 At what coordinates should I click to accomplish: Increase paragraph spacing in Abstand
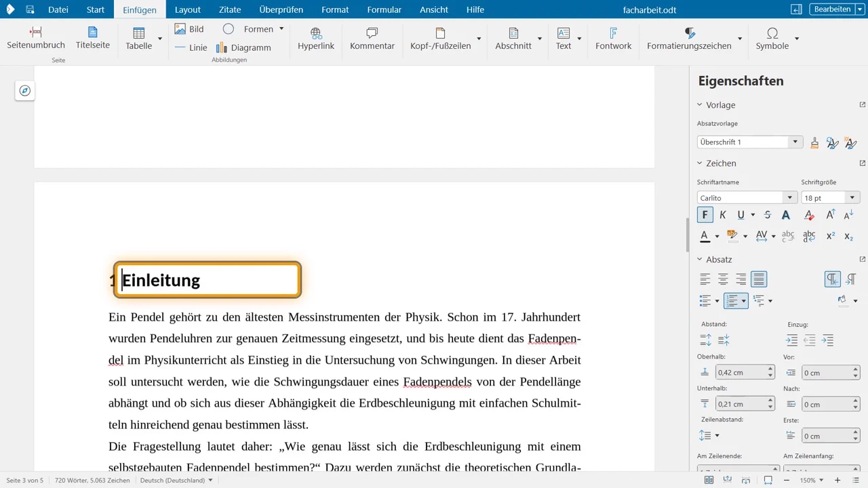(x=705, y=340)
